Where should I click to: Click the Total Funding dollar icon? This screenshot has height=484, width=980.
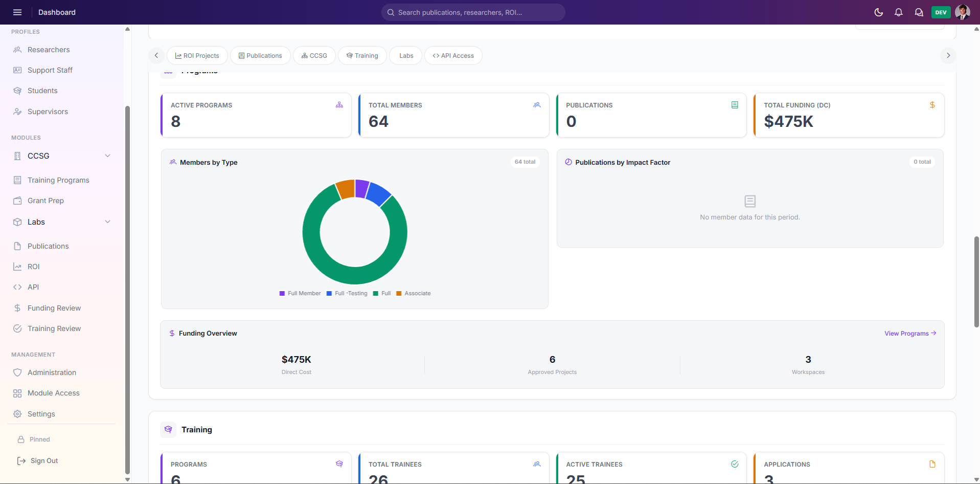(932, 105)
